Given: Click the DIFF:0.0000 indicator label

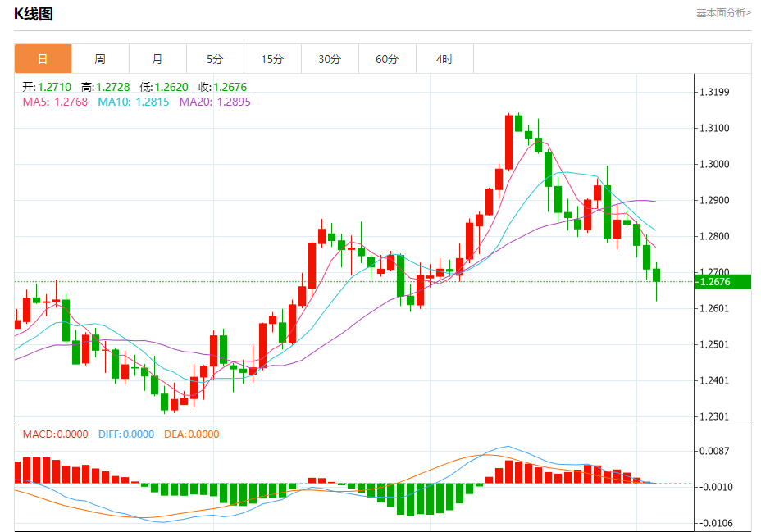Looking at the screenshot, I should coord(126,434).
